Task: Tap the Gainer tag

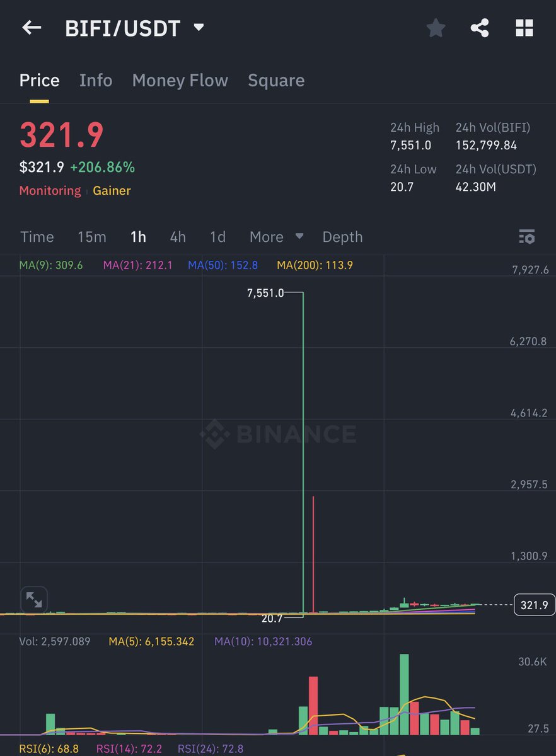Action: 112,191
